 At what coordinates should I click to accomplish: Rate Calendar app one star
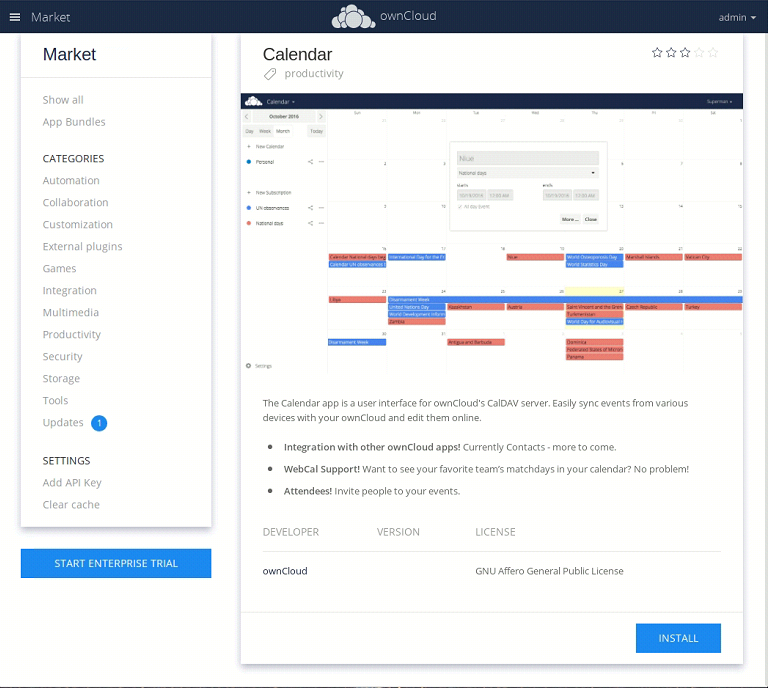point(657,52)
